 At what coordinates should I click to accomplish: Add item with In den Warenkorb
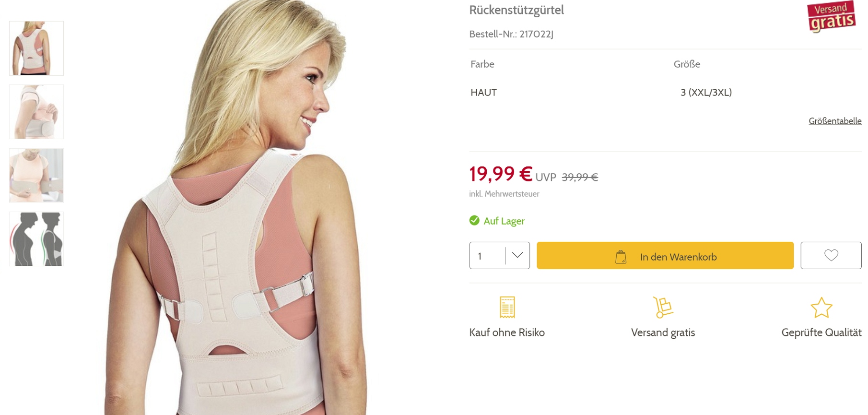(678, 257)
